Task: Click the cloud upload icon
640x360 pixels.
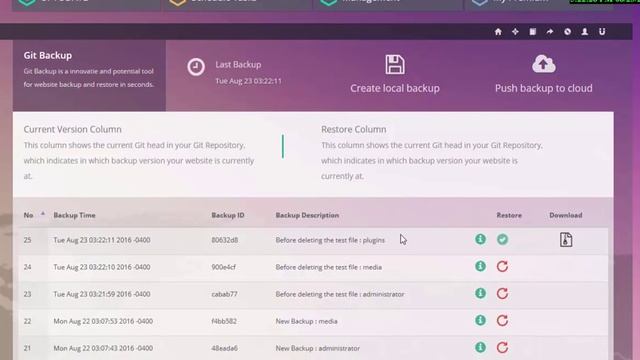Action: pyautogui.click(x=544, y=64)
